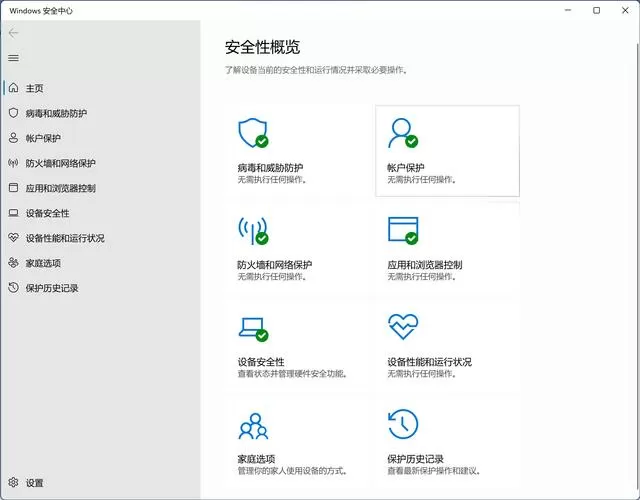Click text 管理你的家人使用设备的方式。
The height and width of the screenshot is (500, 640).
click(x=292, y=471)
